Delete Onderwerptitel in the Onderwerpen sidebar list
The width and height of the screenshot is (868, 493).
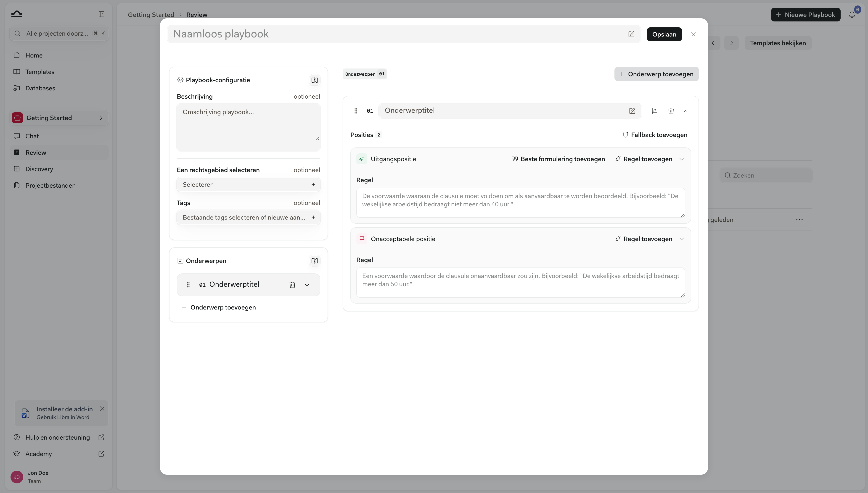[x=292, y=285]
